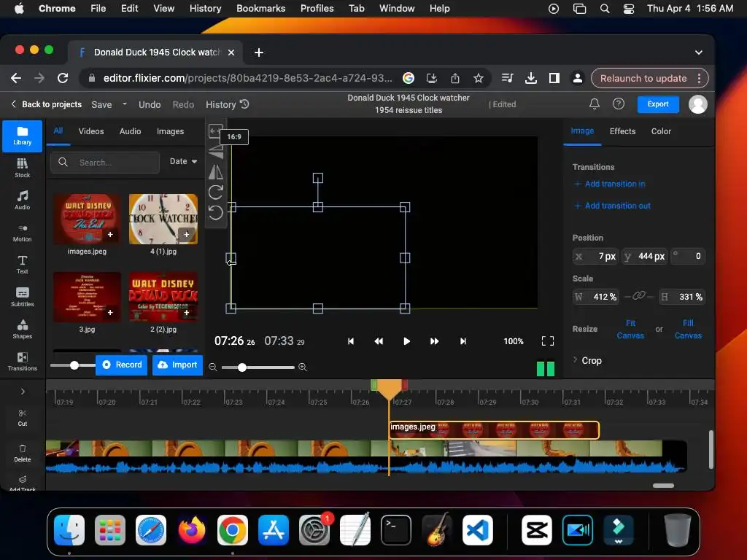This screenshot has width=747, height=560.
Task: Open the Transitions sidebar panel
Action: [22, 361]
